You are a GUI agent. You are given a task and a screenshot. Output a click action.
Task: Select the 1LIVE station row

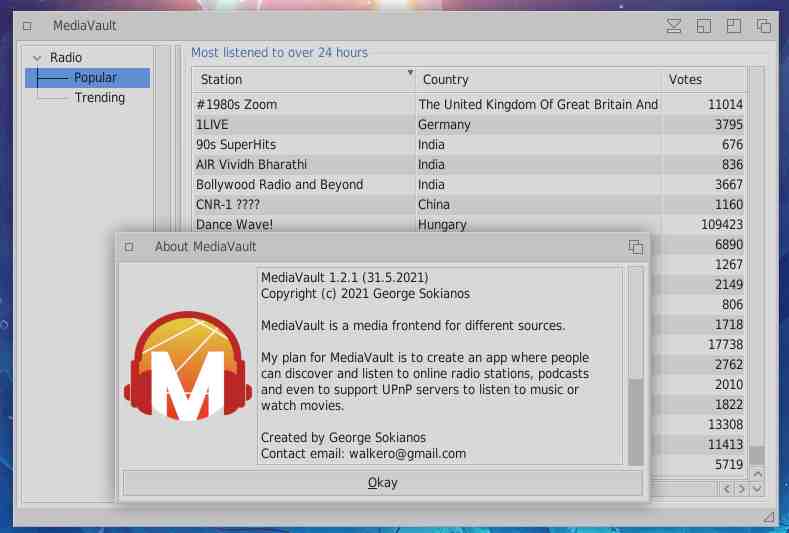tap(300, 125)
